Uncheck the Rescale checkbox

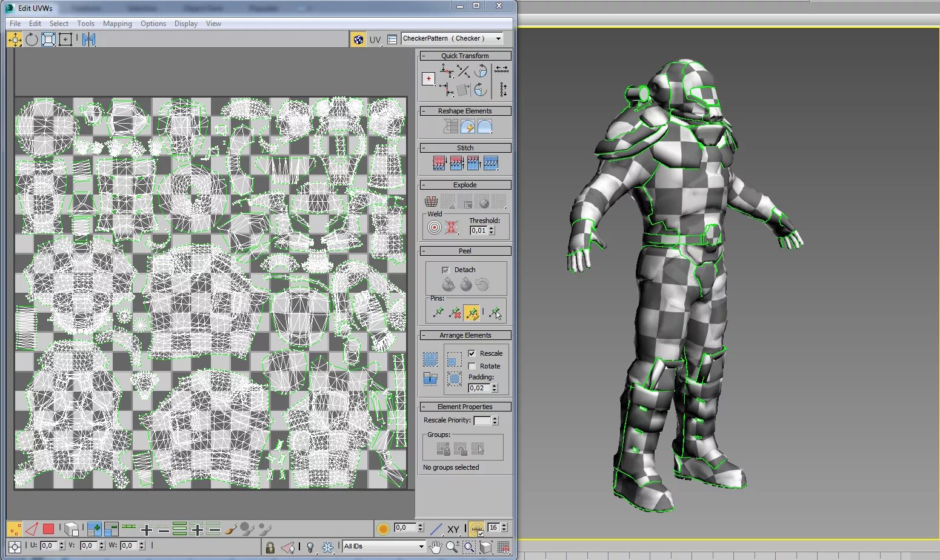point(472,353)
